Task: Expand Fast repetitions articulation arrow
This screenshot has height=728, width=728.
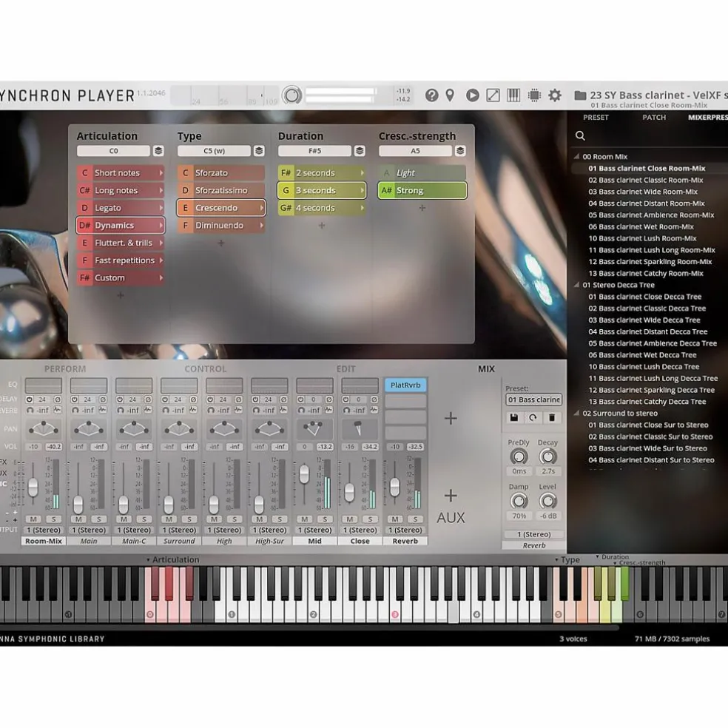Action: [161, 260]
